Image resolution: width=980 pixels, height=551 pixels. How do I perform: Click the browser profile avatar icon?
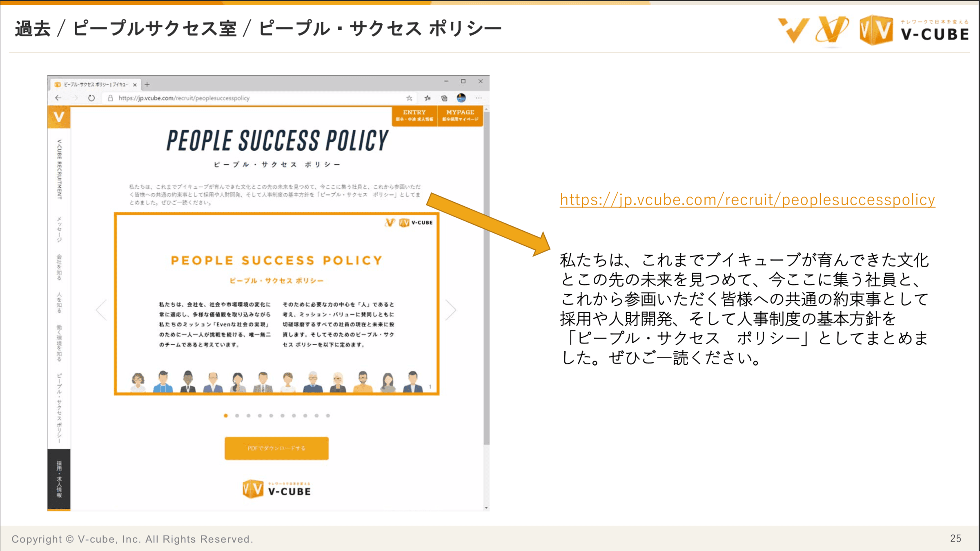tap(461, 98)
